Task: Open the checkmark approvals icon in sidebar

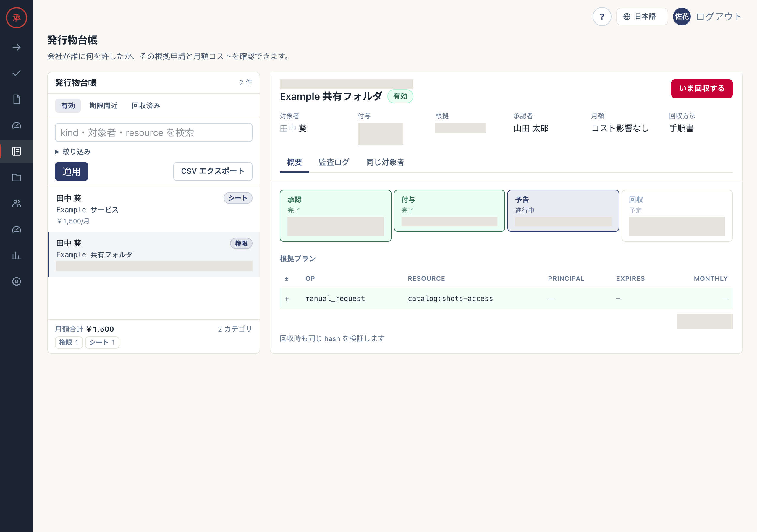Action: coord(17,73)
